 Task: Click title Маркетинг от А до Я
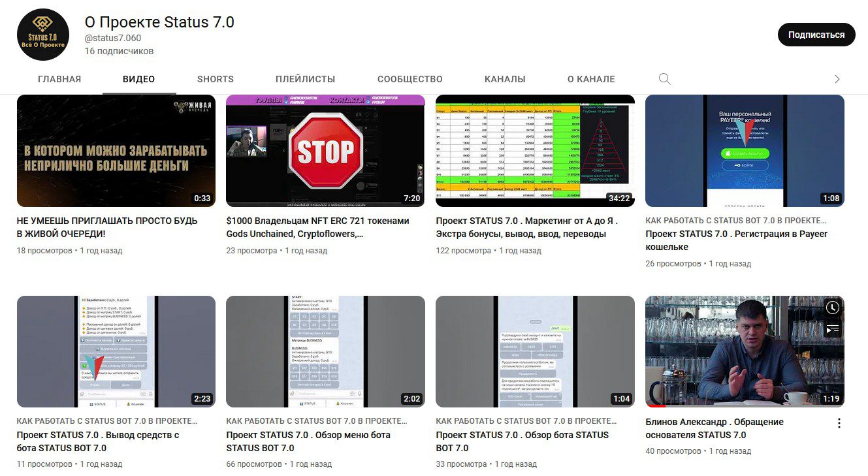coord(527,227)
